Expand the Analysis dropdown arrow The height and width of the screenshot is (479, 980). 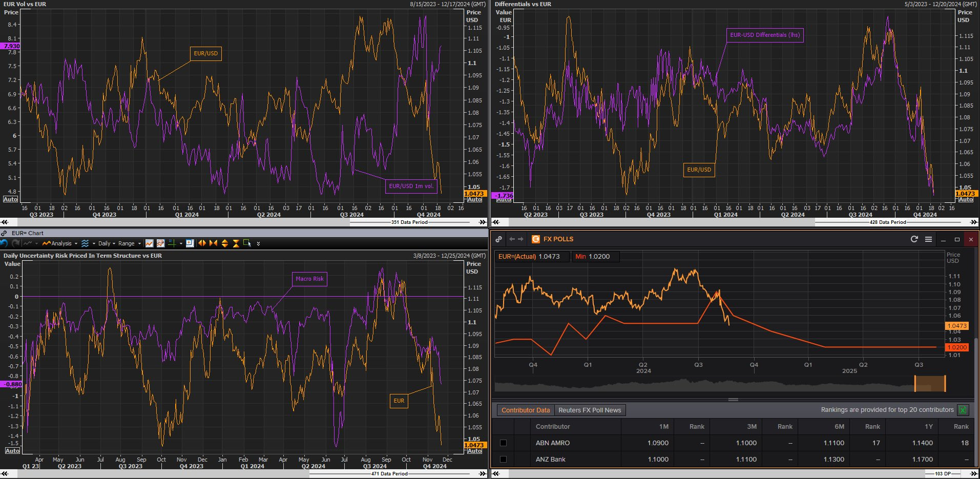tap(76, 243)
